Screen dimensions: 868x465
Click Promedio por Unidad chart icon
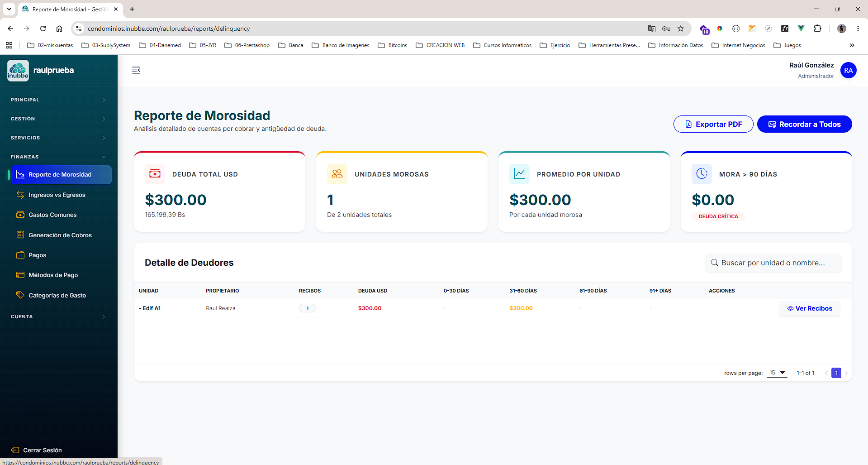click(519, 174)
